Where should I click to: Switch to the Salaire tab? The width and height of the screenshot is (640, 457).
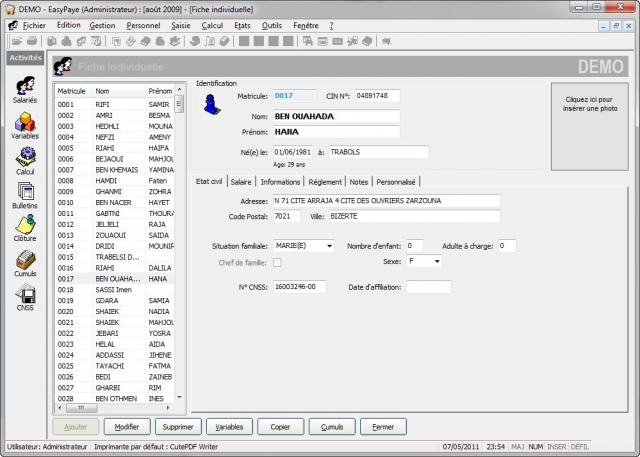coord(241,182)
